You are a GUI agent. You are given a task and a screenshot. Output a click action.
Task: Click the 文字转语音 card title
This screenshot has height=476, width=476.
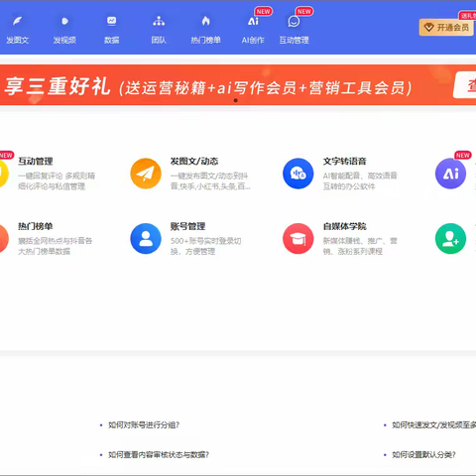pos(345,162)
